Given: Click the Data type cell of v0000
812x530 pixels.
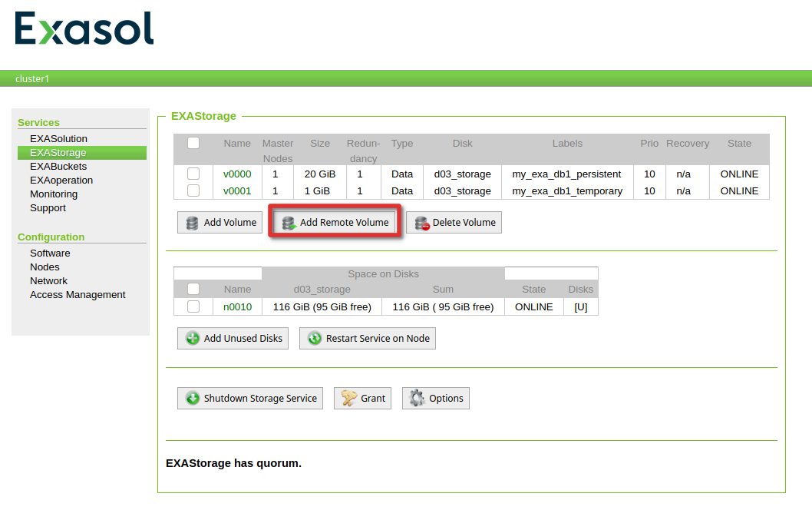Looking at the screenshot, I should click(x=402, y=174).
